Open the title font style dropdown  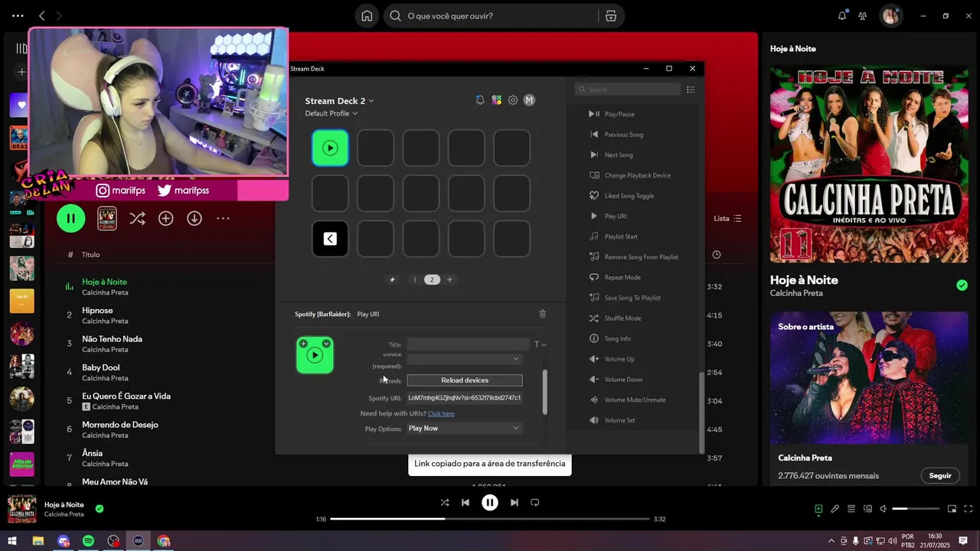pos(541,344)
